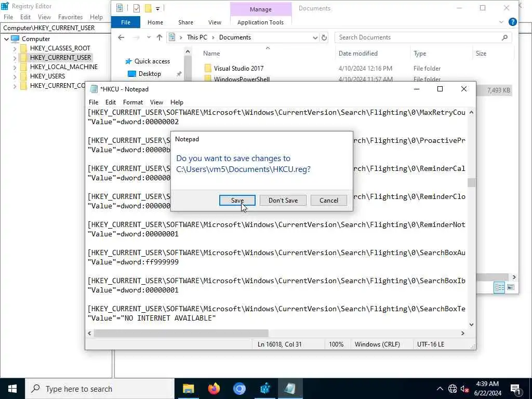This screenshot has width=532, height=399.
Task: Open Customize Quick Access Toolbar dropdown
Action: 157,8
